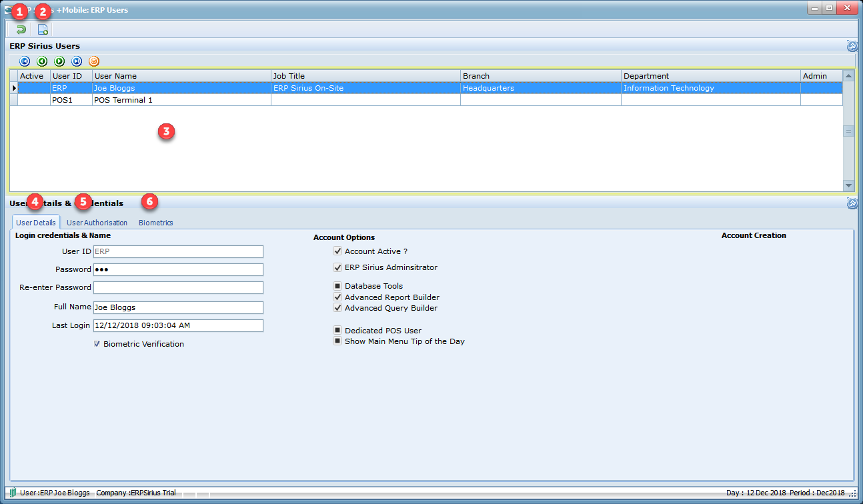Enable Dedicated POS User checkbox
This screenshot has height=504, width=863.
coord(337,330)
